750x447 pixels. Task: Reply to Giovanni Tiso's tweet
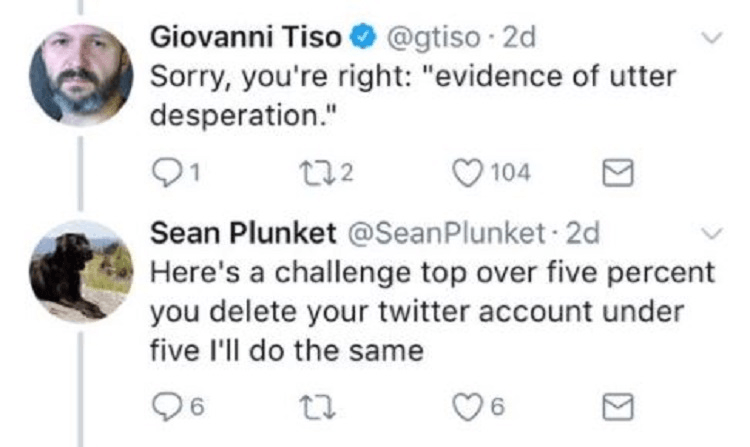pos(162,172)
